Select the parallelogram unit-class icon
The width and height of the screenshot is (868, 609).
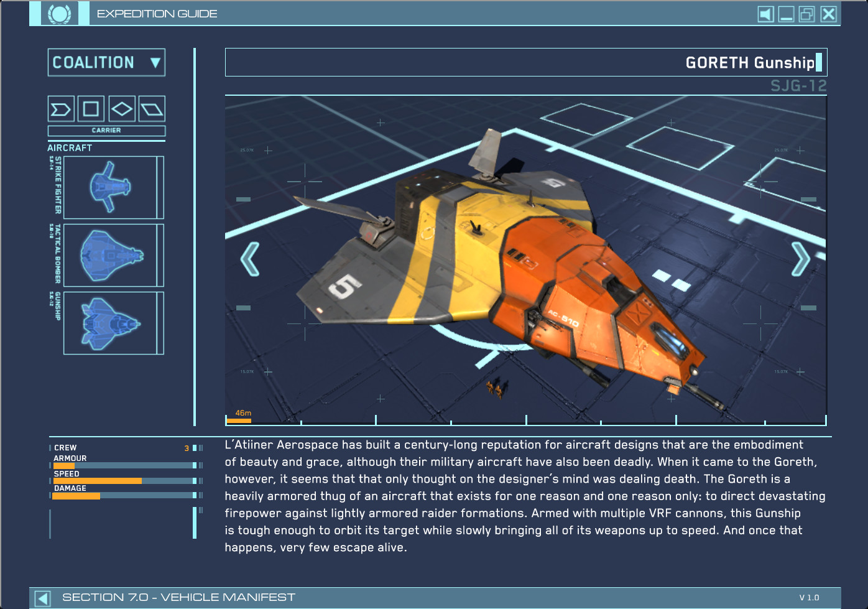point(152,108)
